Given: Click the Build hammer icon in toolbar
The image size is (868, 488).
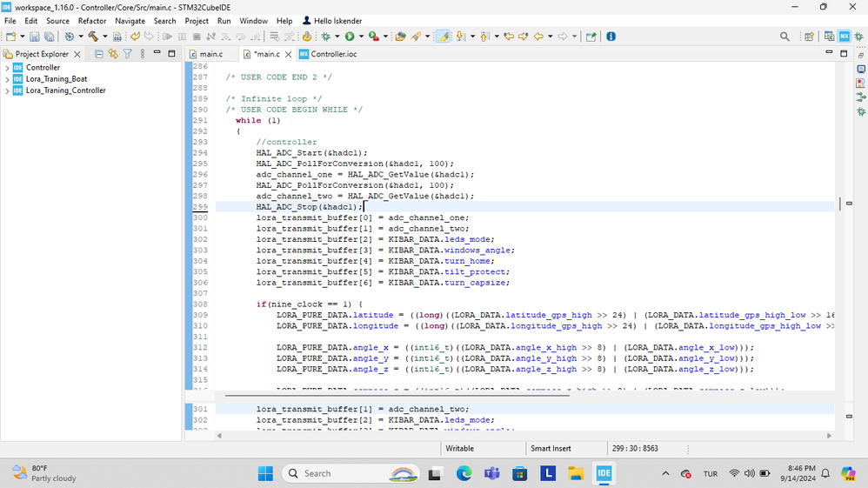Looking at the screenshot, I should pos(91,37).
